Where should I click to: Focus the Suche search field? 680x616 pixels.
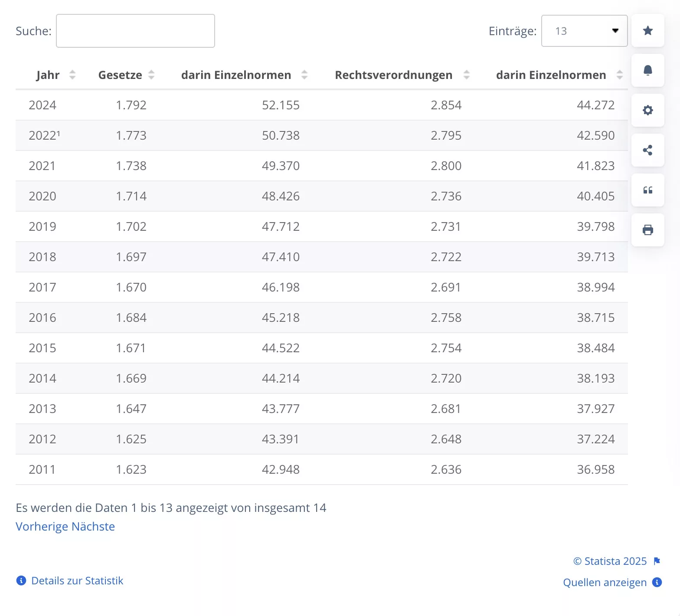[x=135, y=31]
